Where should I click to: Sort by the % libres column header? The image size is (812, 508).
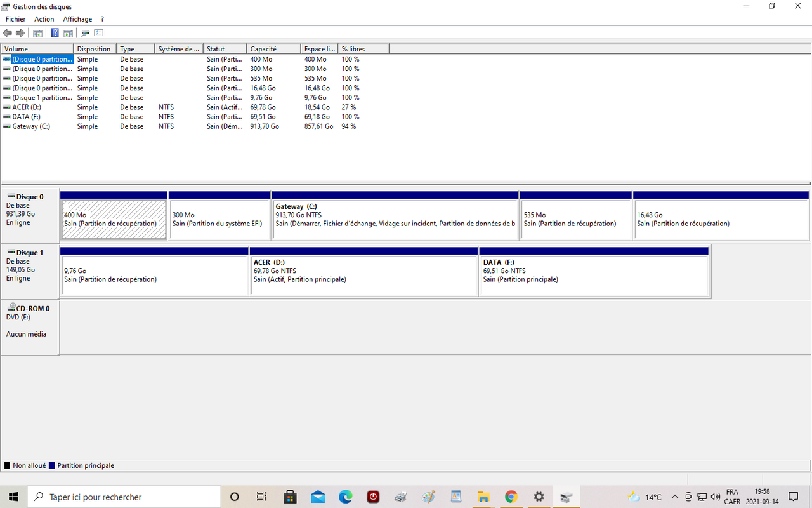[x=363, y=49]
